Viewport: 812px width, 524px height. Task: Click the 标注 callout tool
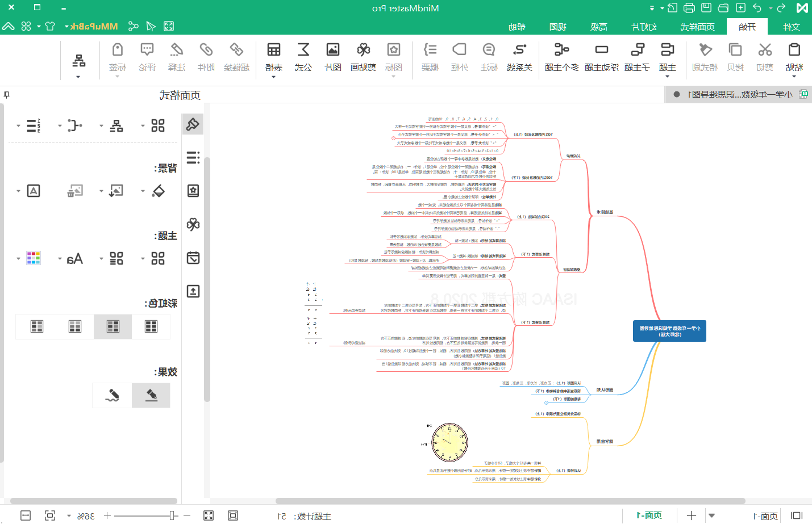489,57
